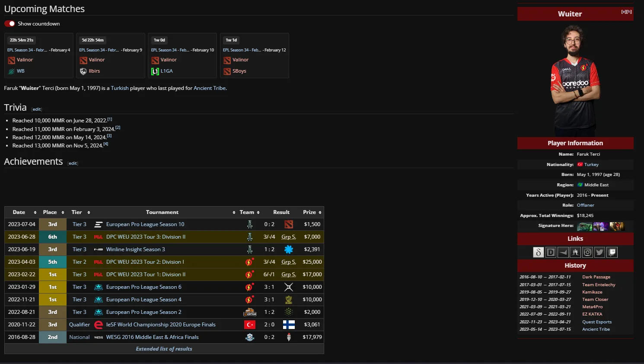Open the Instagram link icon
Screen dimensions: 644x364
[587, 252]
